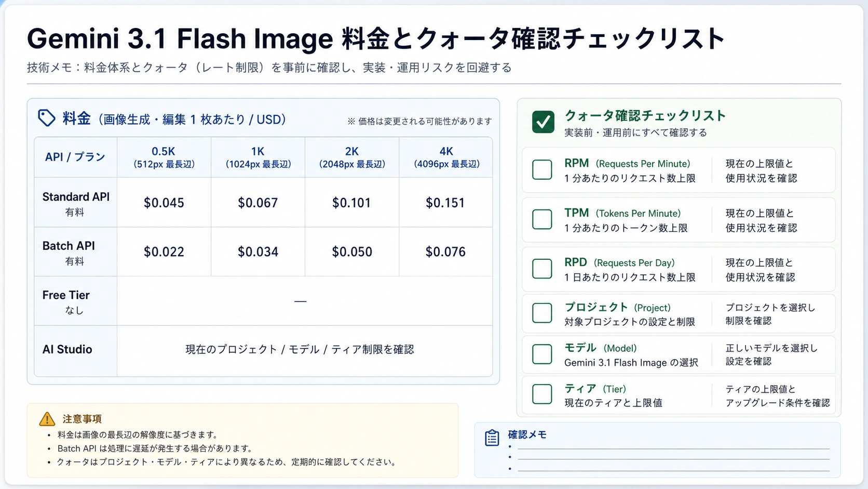Click the main title Gemini 3.1 Flash Image
This screenshot has width=868, height=489.
click(180, 38)
